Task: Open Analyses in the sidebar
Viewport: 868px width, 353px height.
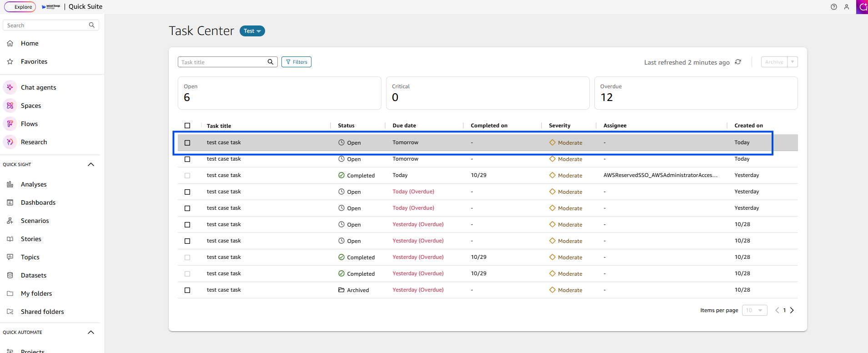Action: pos(34,184)
